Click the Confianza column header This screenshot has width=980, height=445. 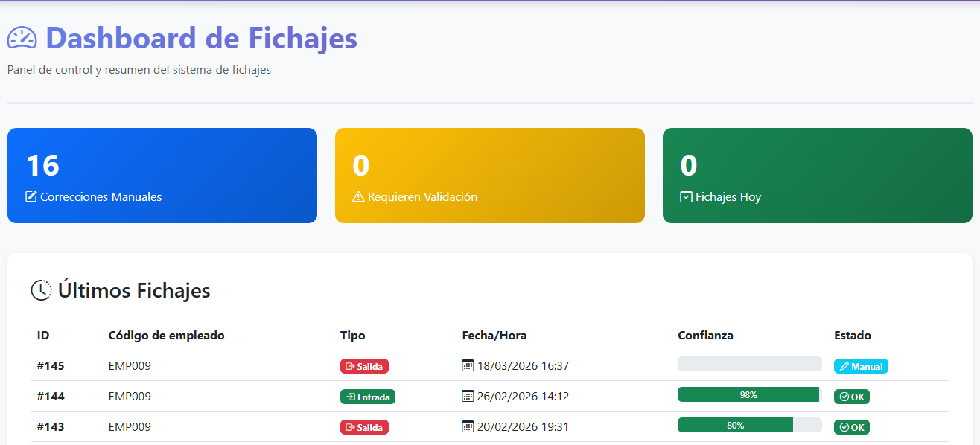[x=704, y=335]
